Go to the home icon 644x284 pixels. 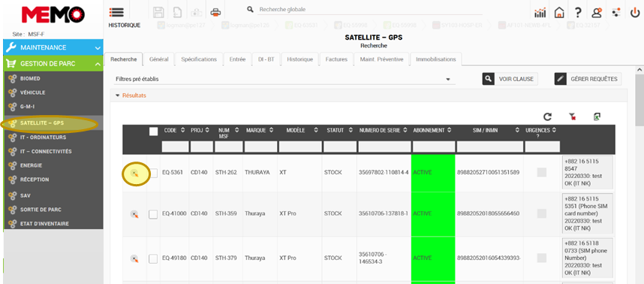558,13
